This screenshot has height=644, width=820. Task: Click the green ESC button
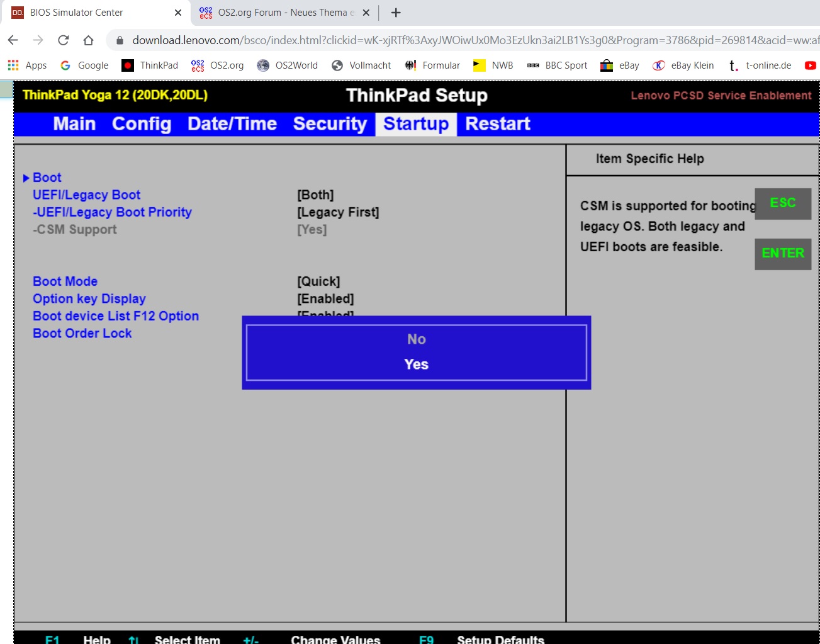(783, 203)
